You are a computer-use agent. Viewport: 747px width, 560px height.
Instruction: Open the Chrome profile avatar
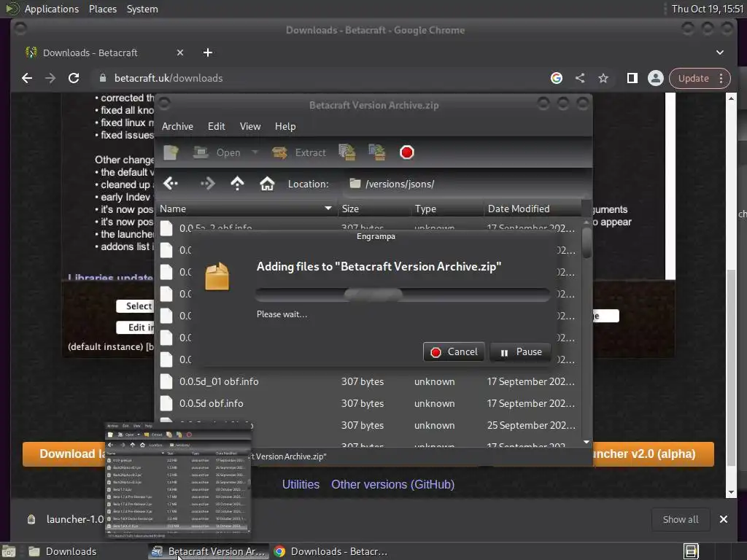pyautogui.click(x=656, y=78)
